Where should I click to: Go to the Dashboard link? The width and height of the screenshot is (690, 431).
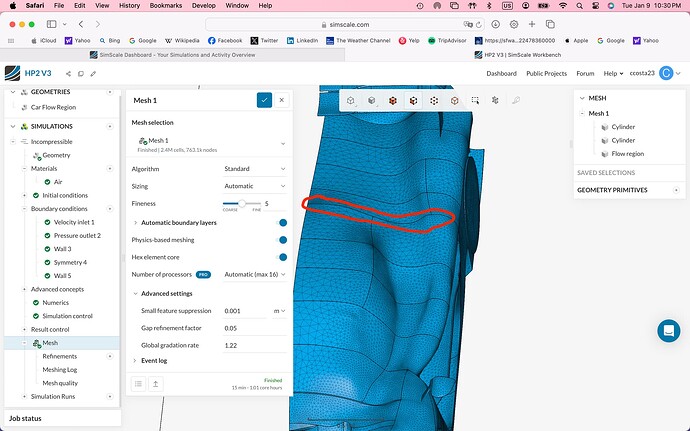[x=501, y=73]
